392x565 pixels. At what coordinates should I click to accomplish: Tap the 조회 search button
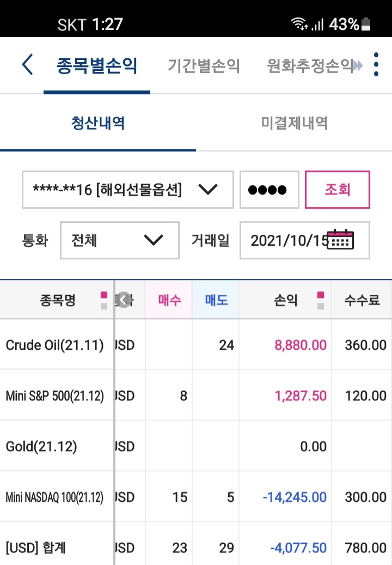click(338, 190)
